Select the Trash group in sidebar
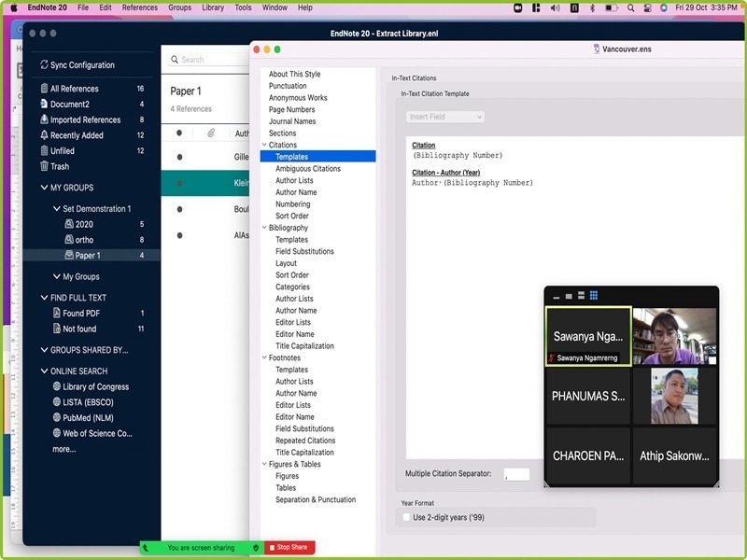Viewport: 747px width, 560px height. [60, 166]
